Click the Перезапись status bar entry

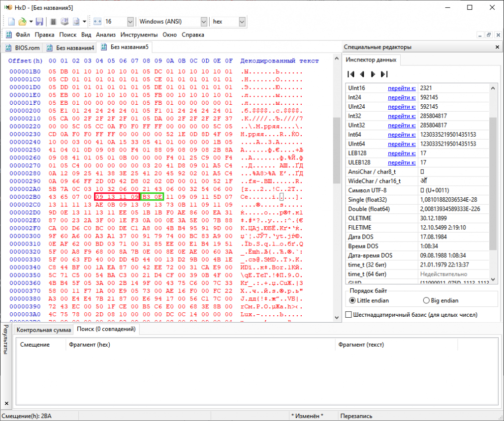(356, 416)
